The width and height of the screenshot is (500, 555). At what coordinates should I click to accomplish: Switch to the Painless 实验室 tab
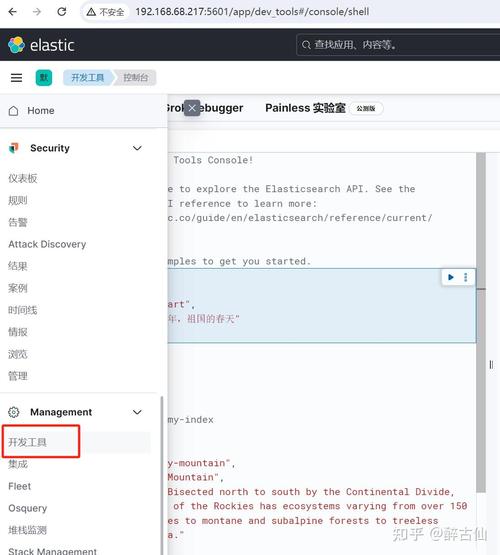tap(305, 108)
